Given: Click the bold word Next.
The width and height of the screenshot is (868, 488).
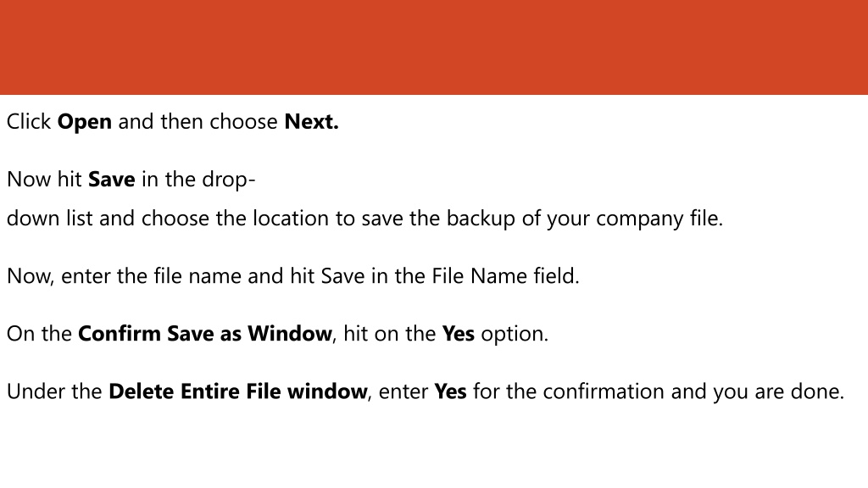Looking at the screenshot, I should coord(311,122).
